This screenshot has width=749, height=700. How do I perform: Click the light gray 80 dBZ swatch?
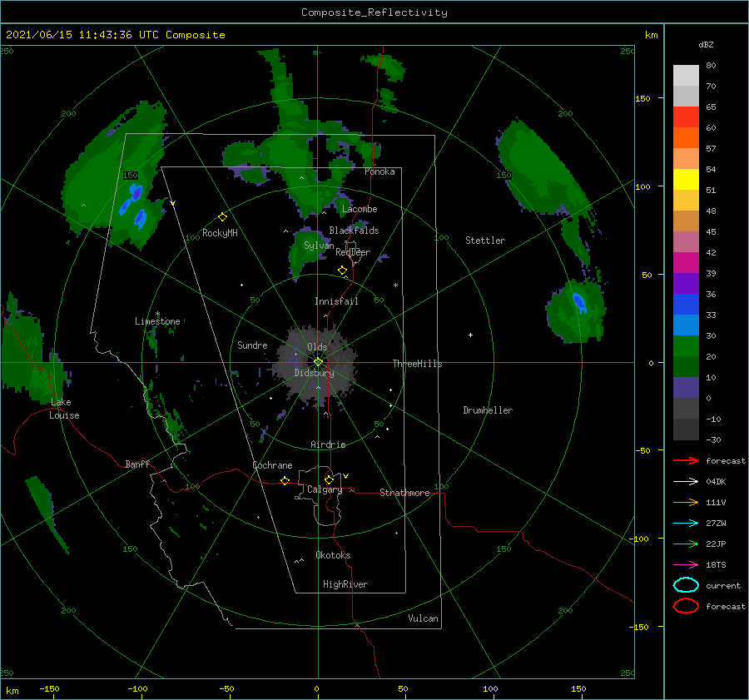[x=686, y=76]
